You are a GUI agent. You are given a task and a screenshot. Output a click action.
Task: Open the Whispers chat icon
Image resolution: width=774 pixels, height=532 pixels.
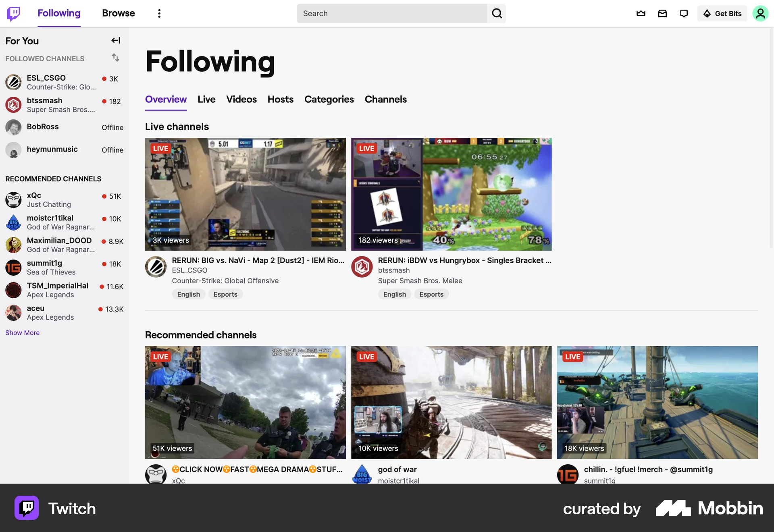click(x=684, y=13)
